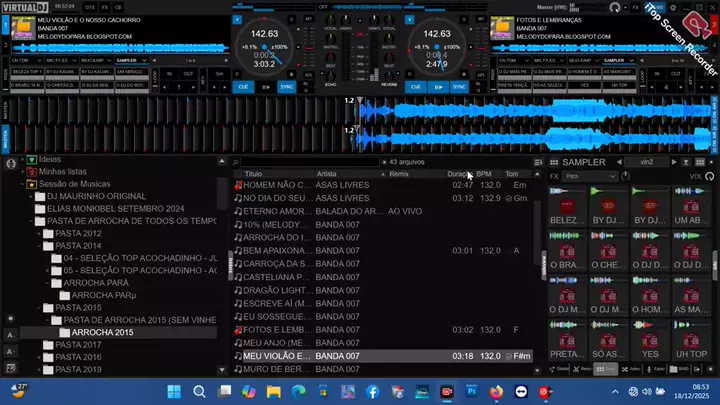
Task: Expand the DJ MAURINHO ORIGINAL folder
Action: (31, 197)
